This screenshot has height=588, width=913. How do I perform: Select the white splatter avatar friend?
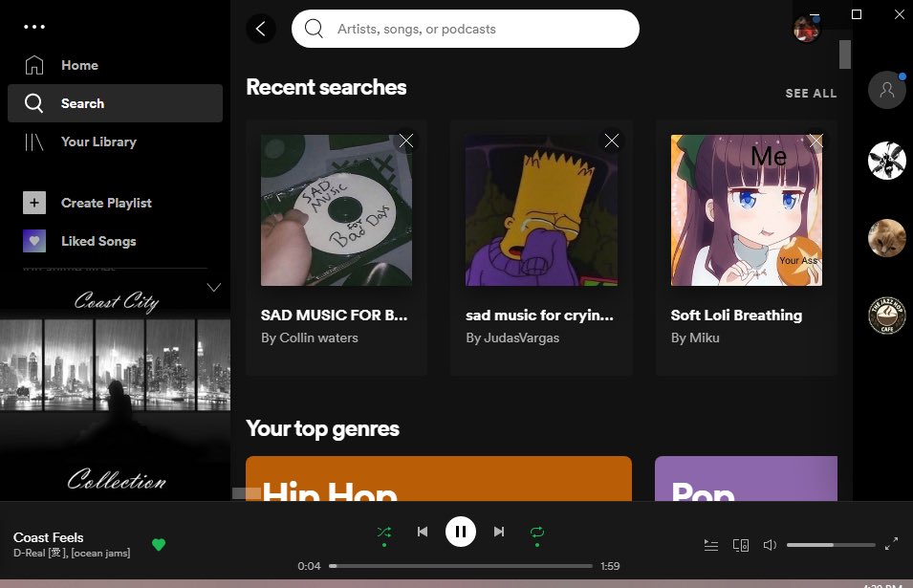tap(887, 161)
